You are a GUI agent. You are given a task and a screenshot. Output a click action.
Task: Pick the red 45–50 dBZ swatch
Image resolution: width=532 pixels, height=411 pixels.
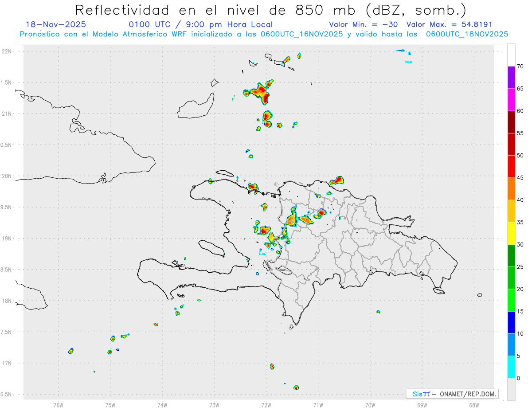click(511, 167)
